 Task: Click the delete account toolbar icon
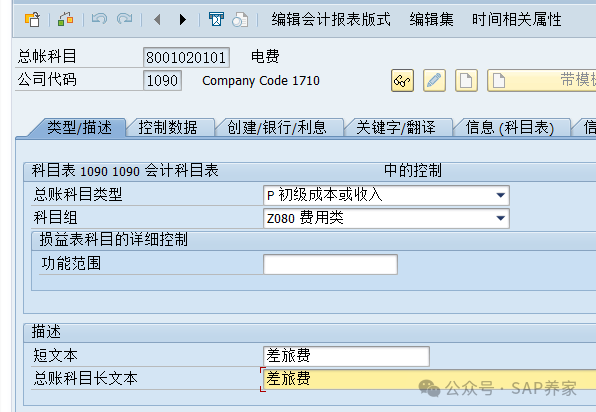pos(216,19)
